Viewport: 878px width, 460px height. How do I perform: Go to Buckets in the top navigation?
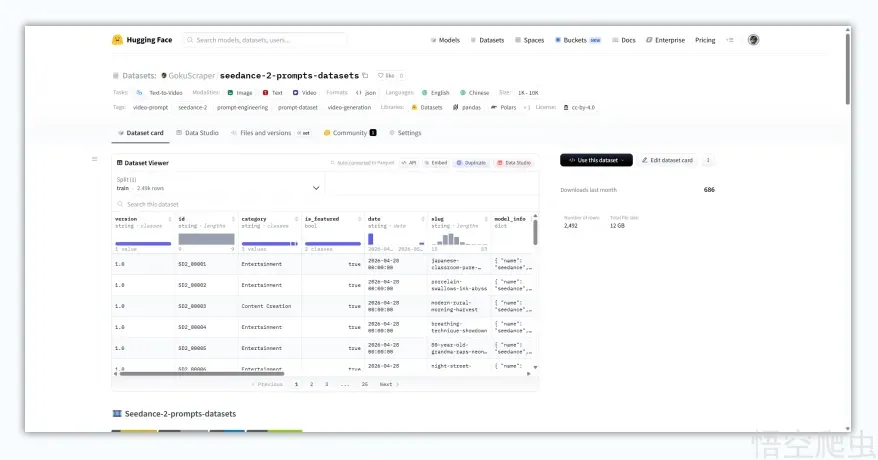pyautogui.click(x=577, y=40)
